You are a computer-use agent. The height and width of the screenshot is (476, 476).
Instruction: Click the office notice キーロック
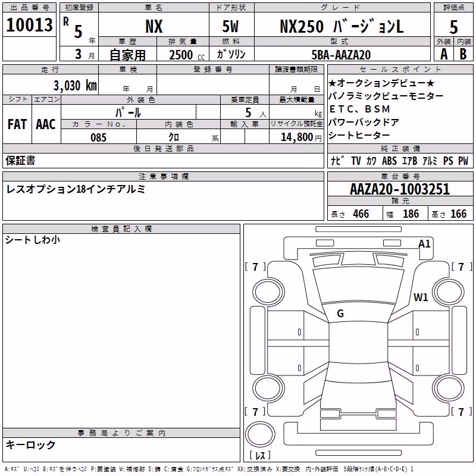[x=31, y=445]
